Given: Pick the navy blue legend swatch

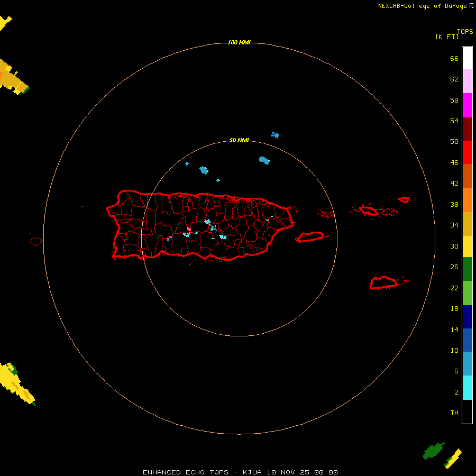Looking at the screenshot, I should [467, 317].
